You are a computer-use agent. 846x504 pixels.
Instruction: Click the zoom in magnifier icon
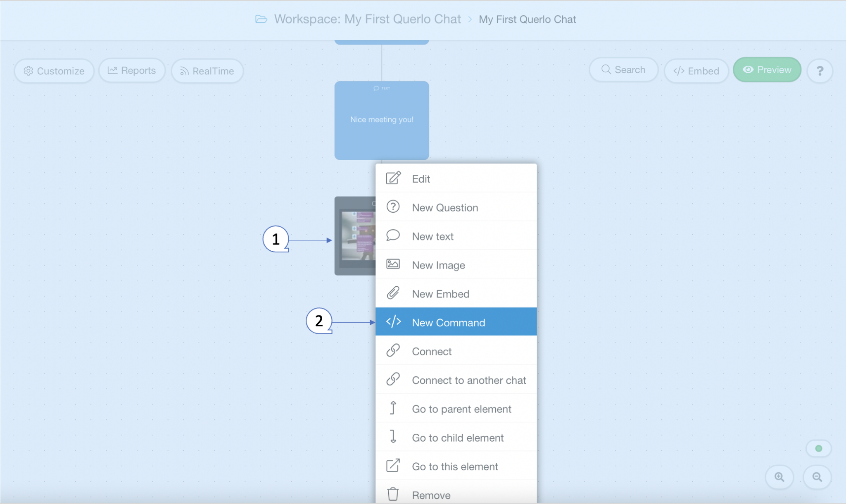(779, 477)
